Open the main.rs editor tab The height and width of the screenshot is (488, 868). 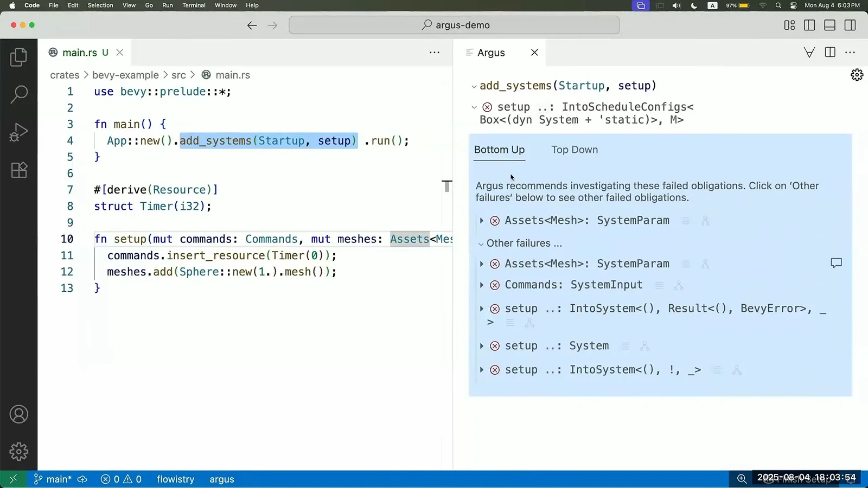[x=79, y=53]
